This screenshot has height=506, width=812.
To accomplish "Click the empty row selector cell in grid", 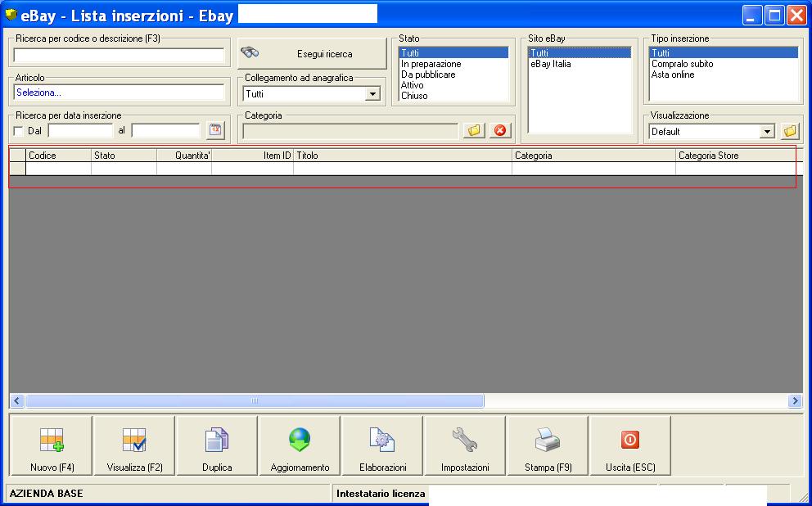I will pos(18,169).
